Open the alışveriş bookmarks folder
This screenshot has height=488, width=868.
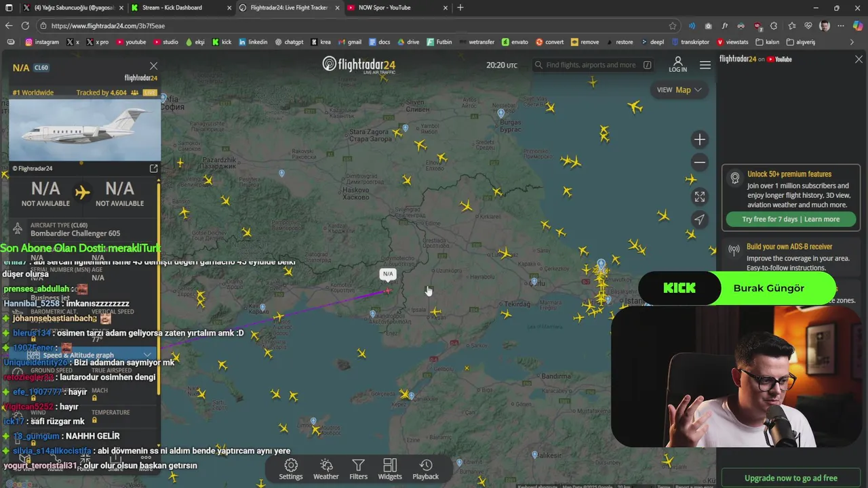800,42
